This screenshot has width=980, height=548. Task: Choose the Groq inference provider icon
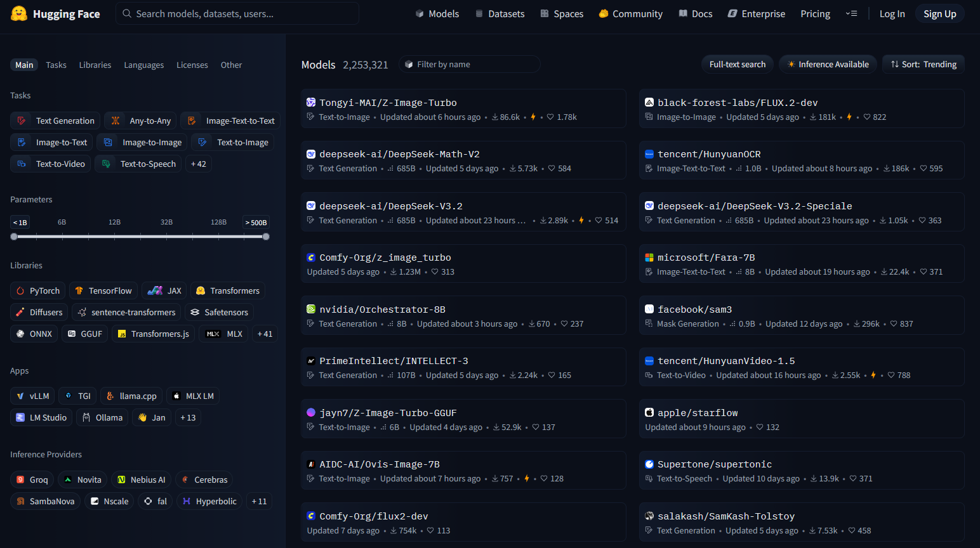[20, 480]
